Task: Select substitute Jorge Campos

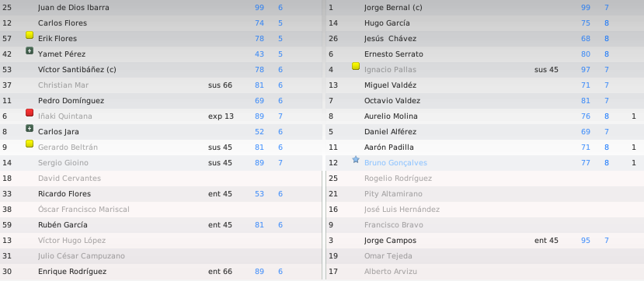Action: pyautogui.click(x=485, y=241)
